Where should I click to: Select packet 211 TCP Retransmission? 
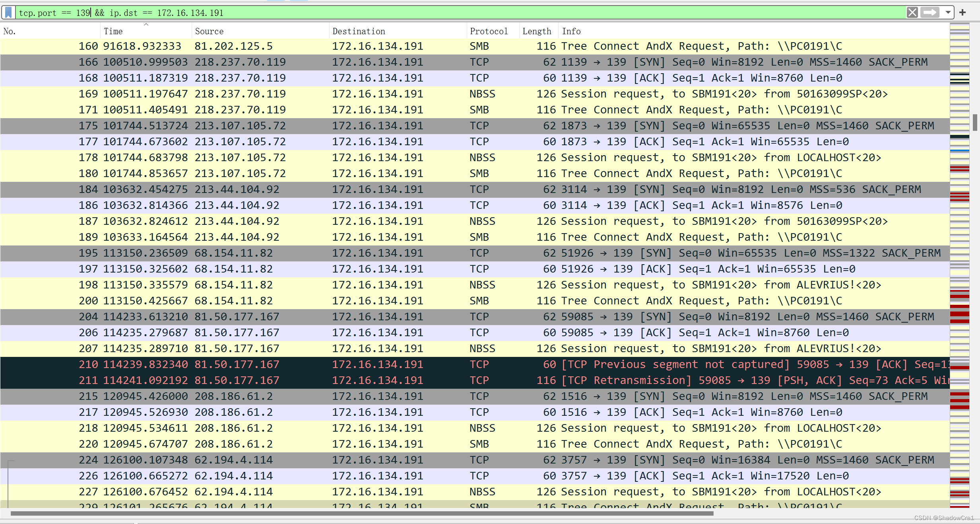pos(475,380)
